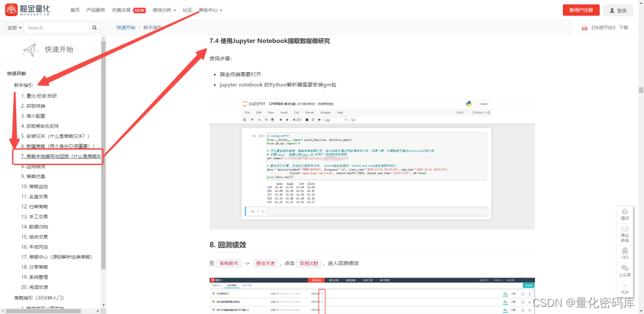The width and height of the screenshot is (644, 314).
Task: Select 快速开始 sidebar section heading
Action: coord(17,73)
